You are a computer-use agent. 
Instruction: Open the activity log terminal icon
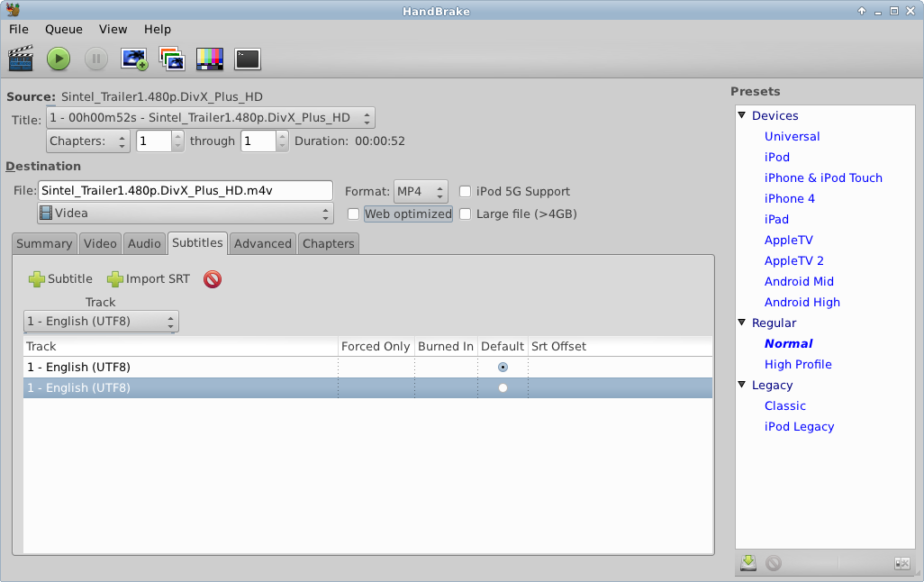point(248,59)
